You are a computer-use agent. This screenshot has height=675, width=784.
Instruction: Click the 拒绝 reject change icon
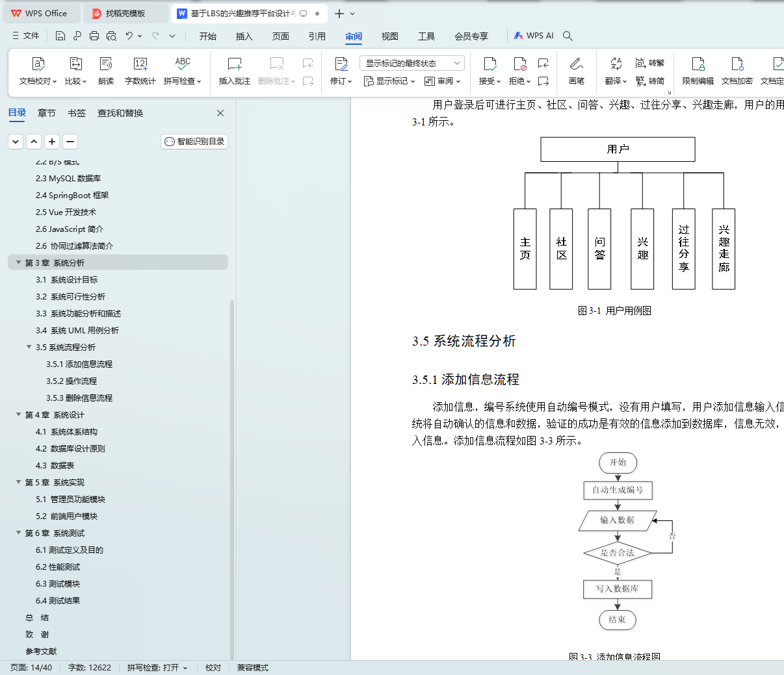pyautogui.click(x=519, y=64)
